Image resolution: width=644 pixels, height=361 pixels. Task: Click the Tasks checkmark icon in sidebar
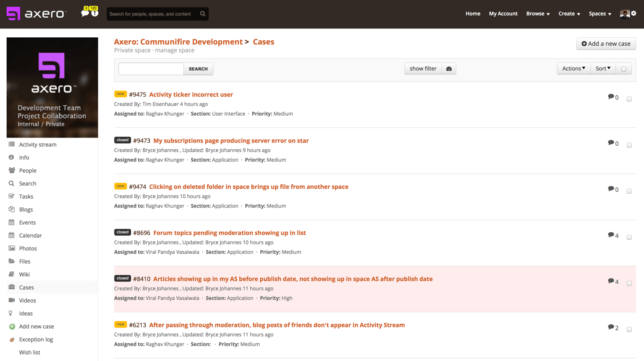pos(11,196)
